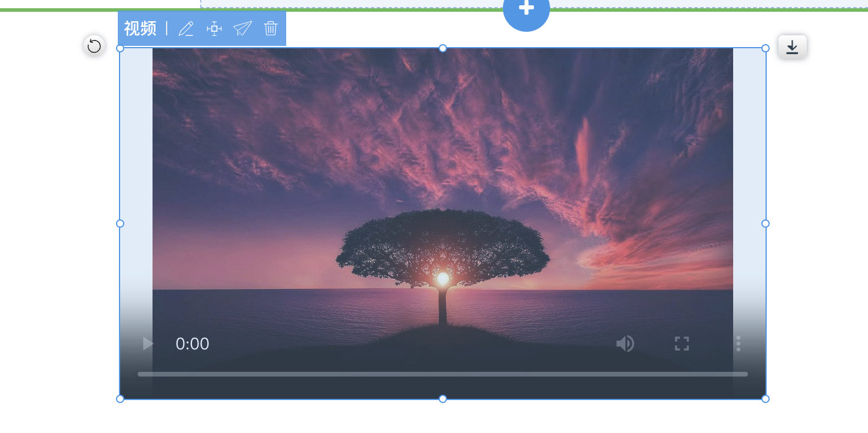Click the pencil edit icon in video toolbar

tap(186, 28)
